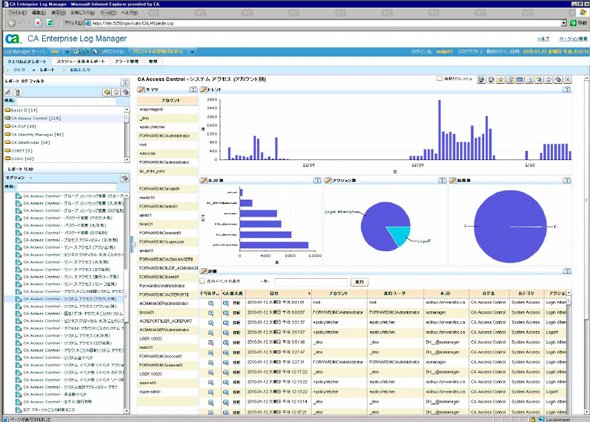The image size is (590, 422).
Task: Collapse the Details panel
Action: point(567,271)
